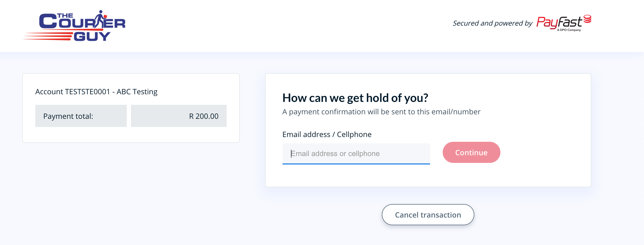This screenshot has height=245, width=644.
Task: Click the blue underline of the email field
Action: pyautogui.click(x=356, y=164)
